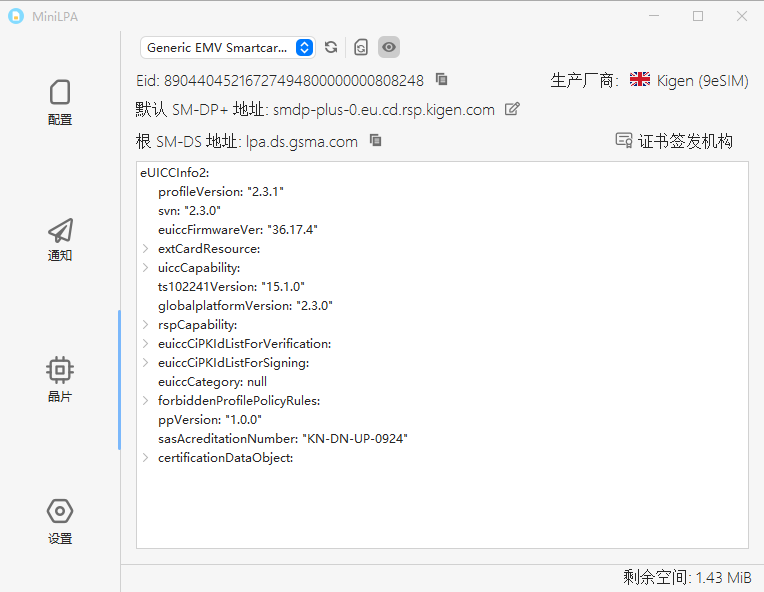The height and width of the screenshot is (592, 764).
Task: Open the card reader dropdown
Action: [x=228, y=48]
